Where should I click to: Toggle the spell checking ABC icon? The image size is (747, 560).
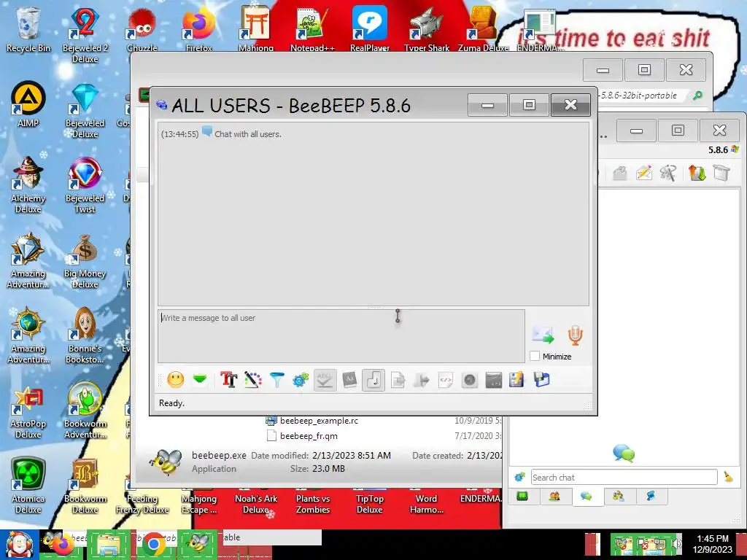pyautogui.click(x=325, y=379)
